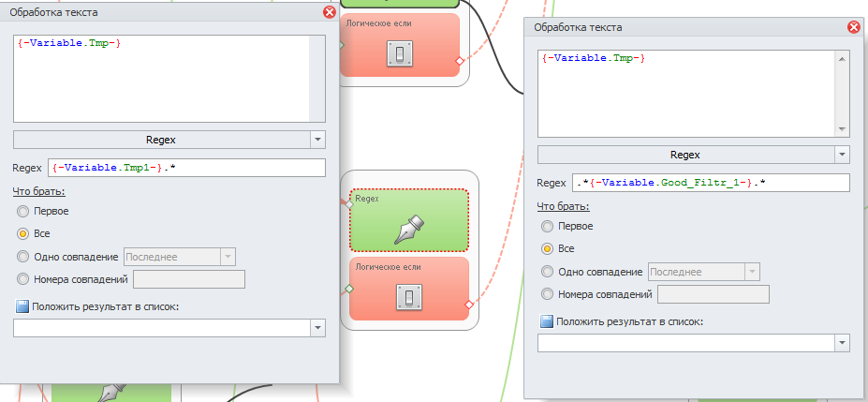Select Все radio in right window
The width and height of the screenshot is (868, 402).
(x=547, y=248)
